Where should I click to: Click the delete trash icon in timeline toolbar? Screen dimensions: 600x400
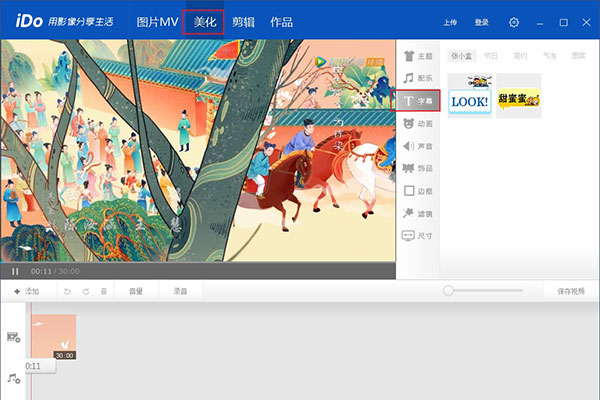click(x=104, y=292)
